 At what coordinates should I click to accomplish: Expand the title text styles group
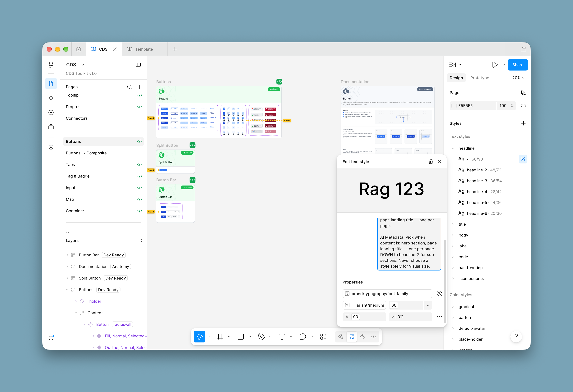pos(453,224)
